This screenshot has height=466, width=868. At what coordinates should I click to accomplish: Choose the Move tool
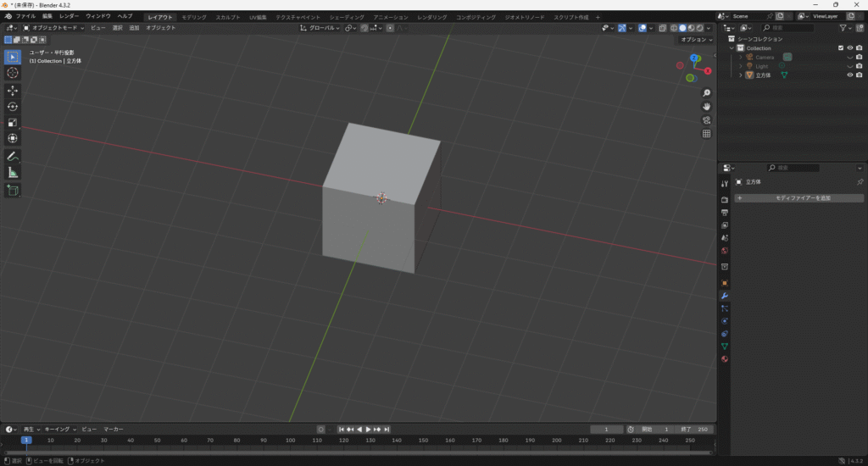pyautogui.click(x=12, y=90)
